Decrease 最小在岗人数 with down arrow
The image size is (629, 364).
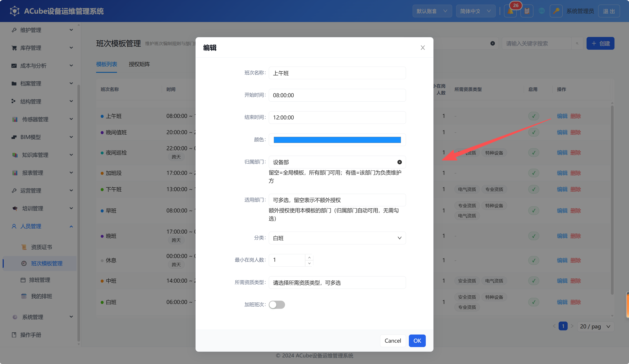(x=309, y=263)
